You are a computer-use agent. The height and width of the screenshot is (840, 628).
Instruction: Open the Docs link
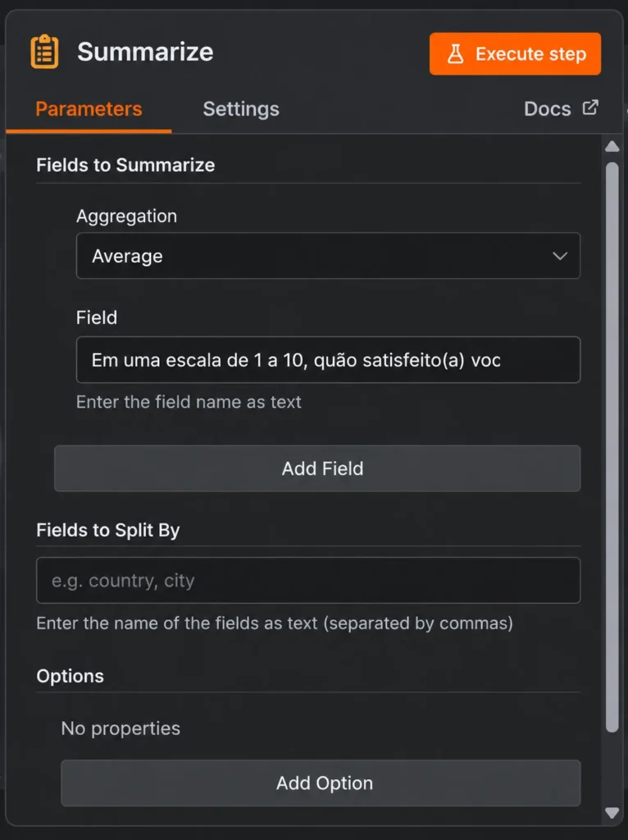[561, 109]
